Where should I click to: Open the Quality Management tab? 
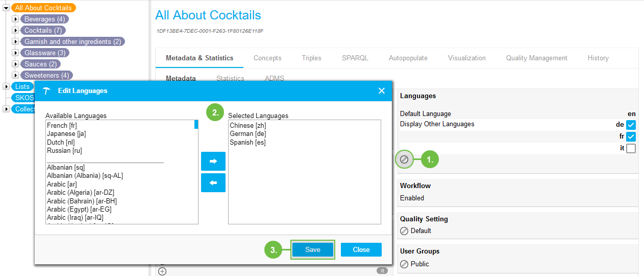click(x=536, y=58)
